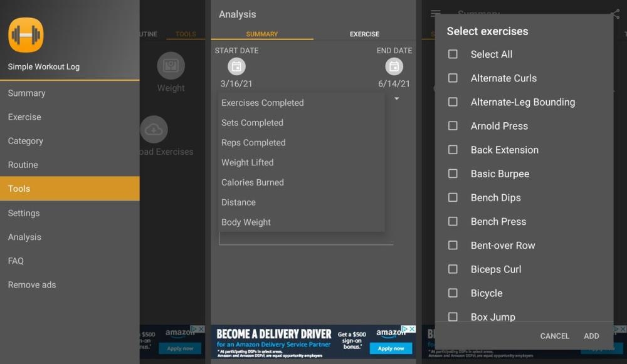Open the start date calendar picker
The height and width of the screenshot is (364, 627).
[x=236, y=66]
